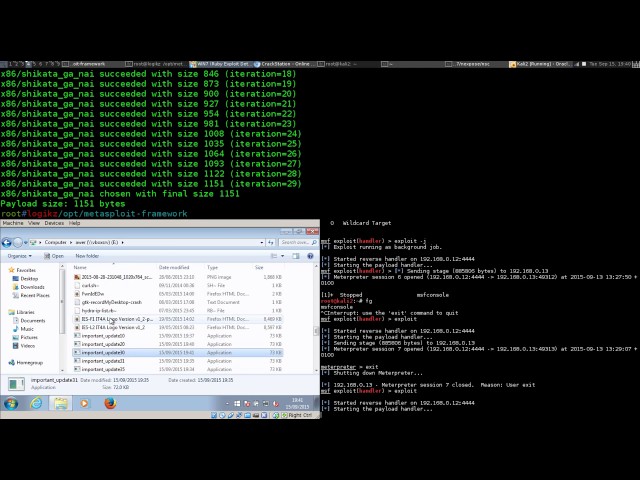Viewport: 640px width, 480px height.
Task: Select Pictures library in navigation pane
Action: (x=25, y=338)
